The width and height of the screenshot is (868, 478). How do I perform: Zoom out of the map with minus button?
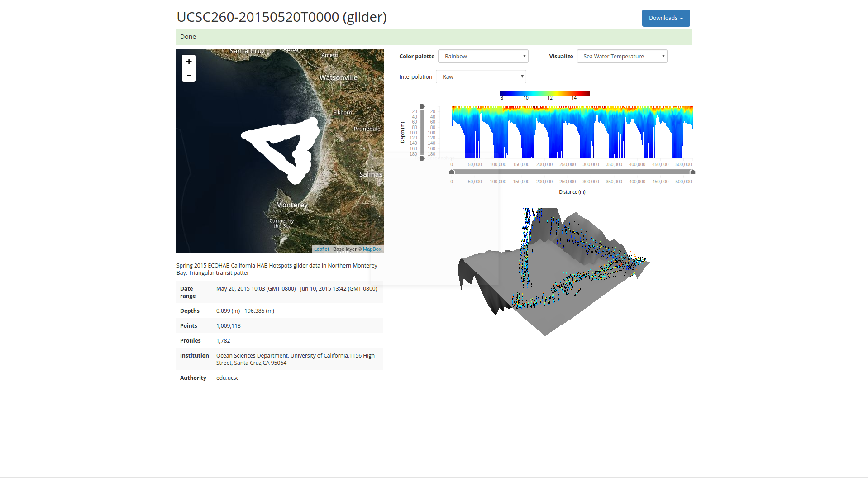[189, 75]
